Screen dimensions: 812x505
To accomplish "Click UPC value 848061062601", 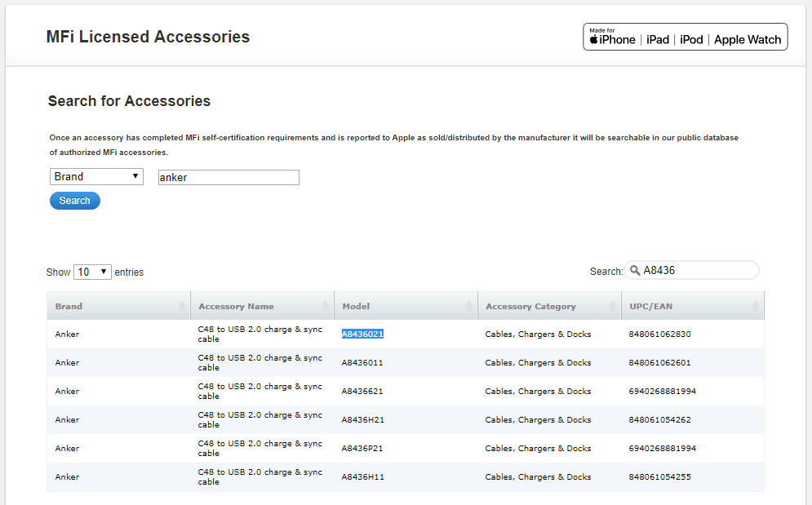I will pyautogui.click(x=659, y=362).
